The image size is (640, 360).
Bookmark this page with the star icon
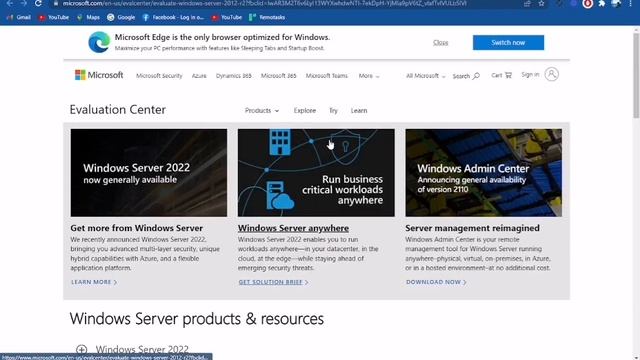(541, 4)
